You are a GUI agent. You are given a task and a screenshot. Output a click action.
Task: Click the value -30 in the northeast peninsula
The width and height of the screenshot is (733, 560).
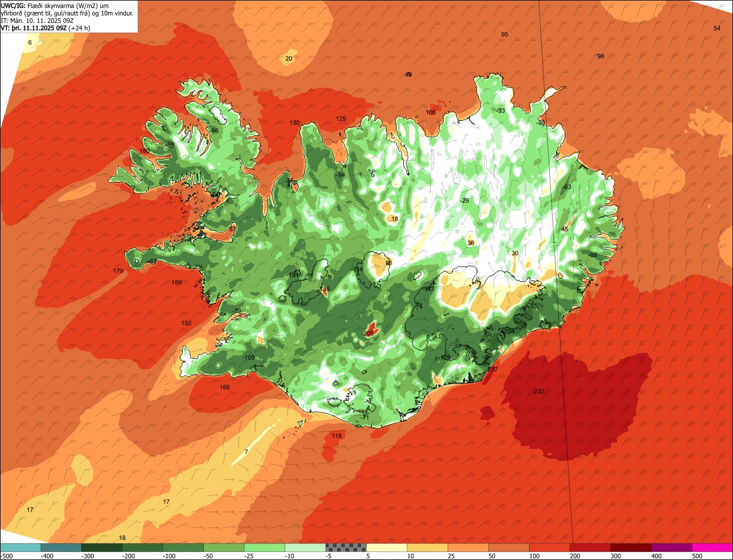(x=541, y=123)
